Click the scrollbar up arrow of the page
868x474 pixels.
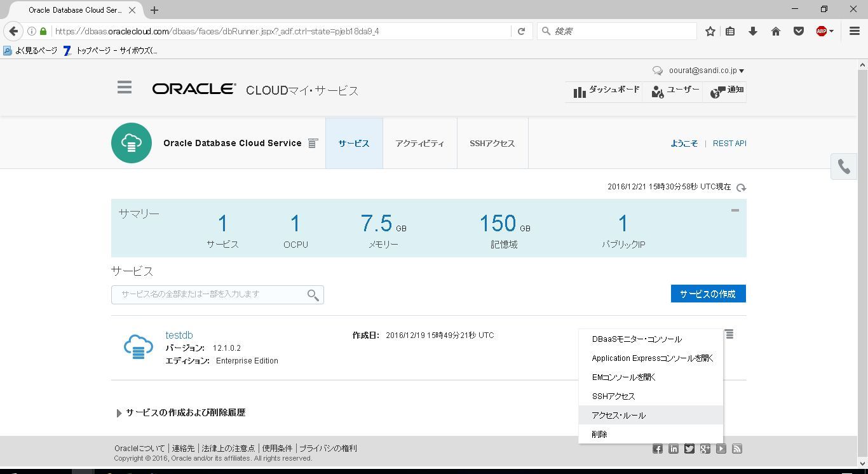point(863,65)
